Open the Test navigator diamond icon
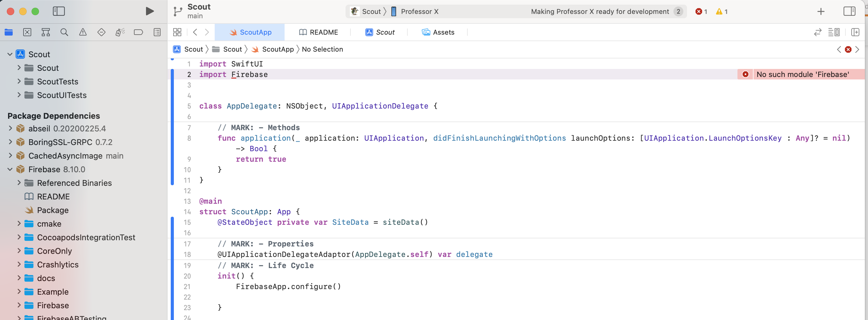Viewport: 868px width, 320px height. 101,32
